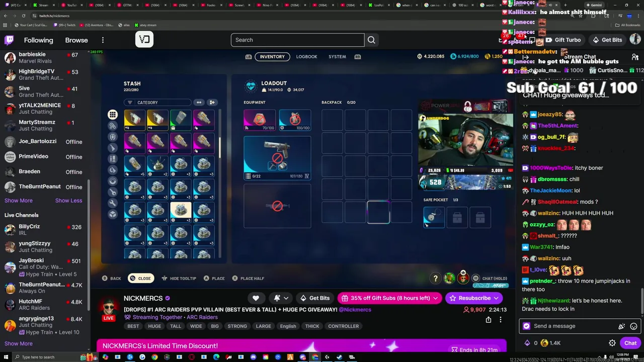
Task: Reload the page with the browser refresh icon
Action: point(23,16)
